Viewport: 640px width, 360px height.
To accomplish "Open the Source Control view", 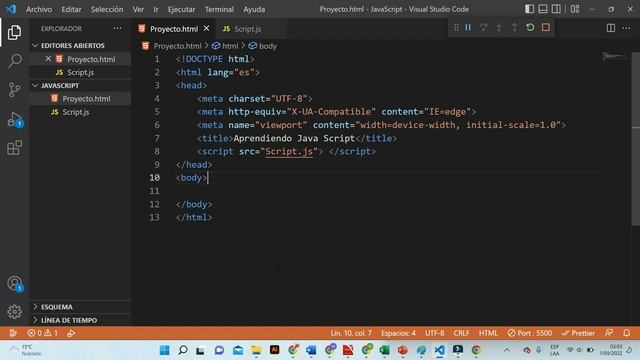I will point(14,89).
